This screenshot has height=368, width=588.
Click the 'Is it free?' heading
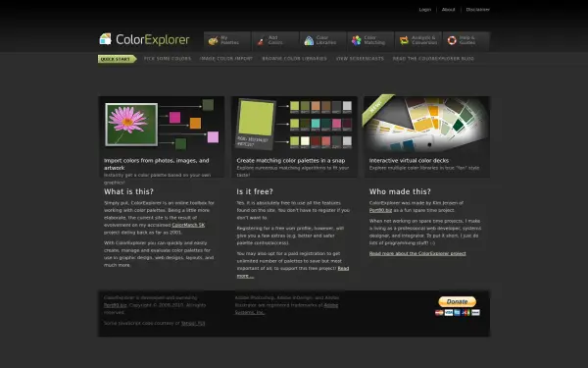(255, 191)
